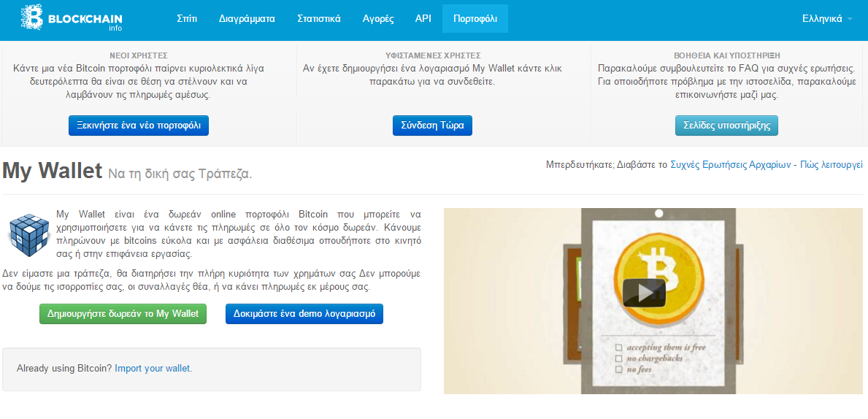Open the Αγορές menu
This screenshot has height=419, width=868.
click(378, 18)
